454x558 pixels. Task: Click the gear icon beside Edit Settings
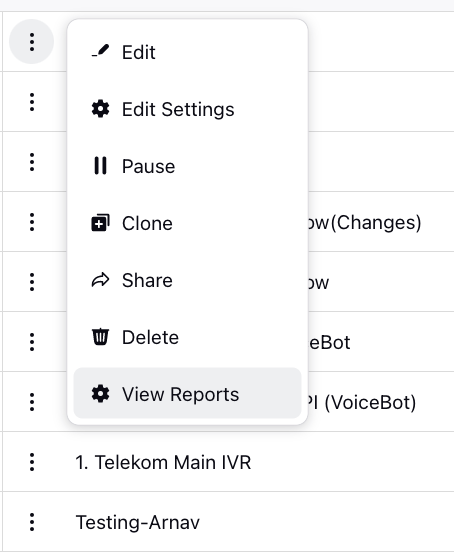click(100, 109)
